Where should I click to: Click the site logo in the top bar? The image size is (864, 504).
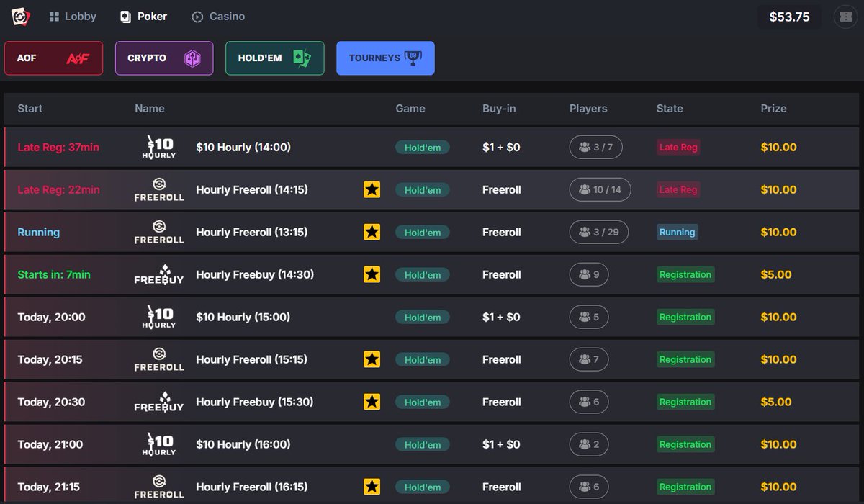(x=19, y=17)
